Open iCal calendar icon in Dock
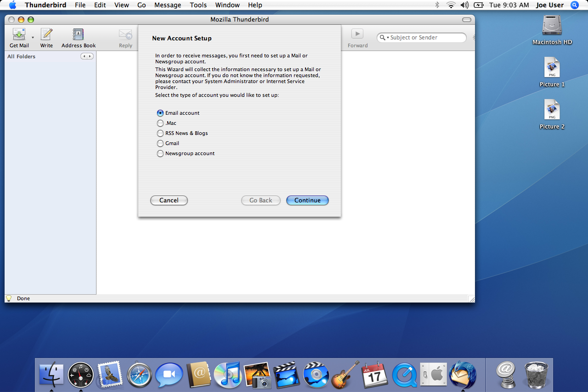The width and height of the screenshot is (588, 392). [x=375, y=375]
